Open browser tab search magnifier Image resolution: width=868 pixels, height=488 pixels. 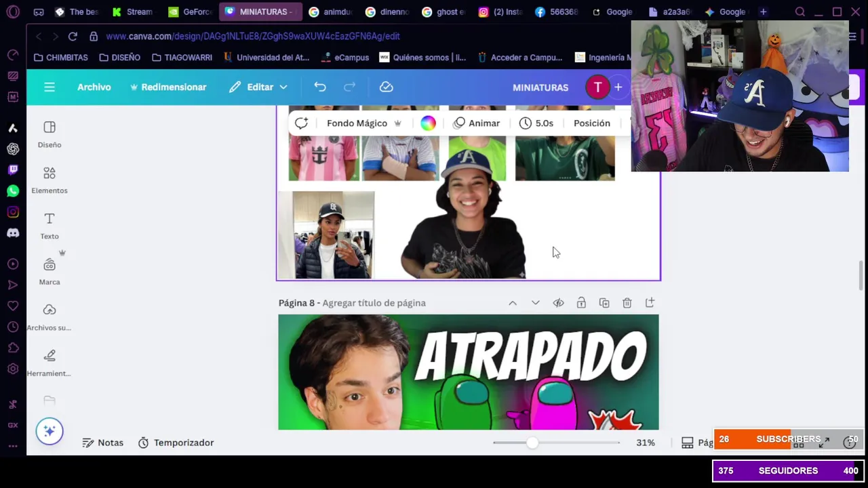pos(800,12)
